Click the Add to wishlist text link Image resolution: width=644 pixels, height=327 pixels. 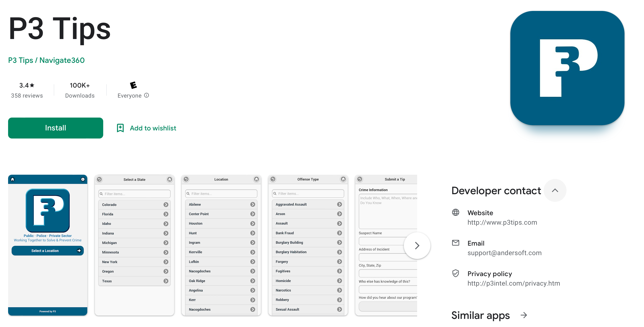click(x=153, y=128)
